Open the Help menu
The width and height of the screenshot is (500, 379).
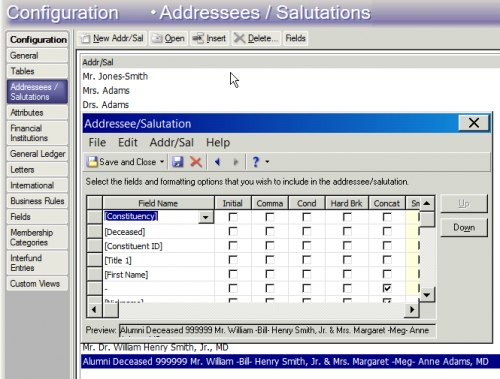[218, 143]
